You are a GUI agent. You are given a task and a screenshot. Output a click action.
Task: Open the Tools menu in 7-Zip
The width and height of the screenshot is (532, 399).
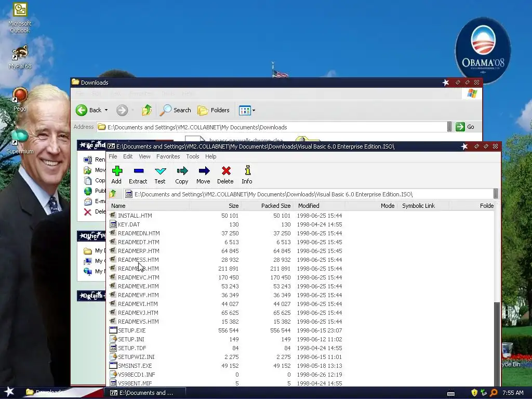192,156
